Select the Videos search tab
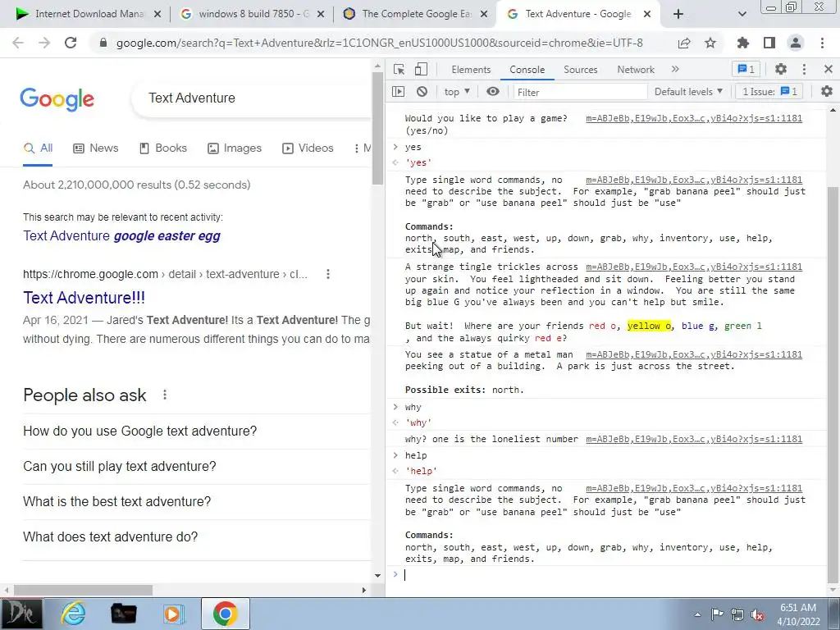The width and height of the screenshot is (840, 630). coord(308,148)
